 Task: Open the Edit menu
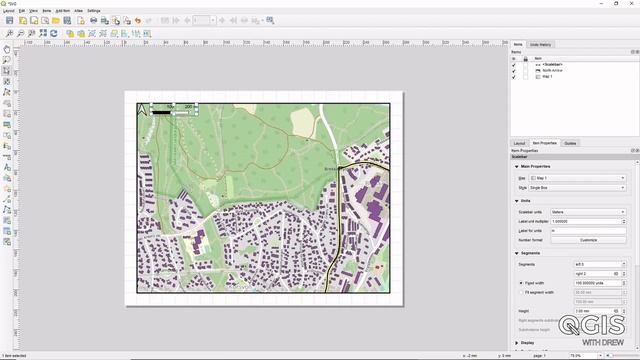click(x=22, y=11)
